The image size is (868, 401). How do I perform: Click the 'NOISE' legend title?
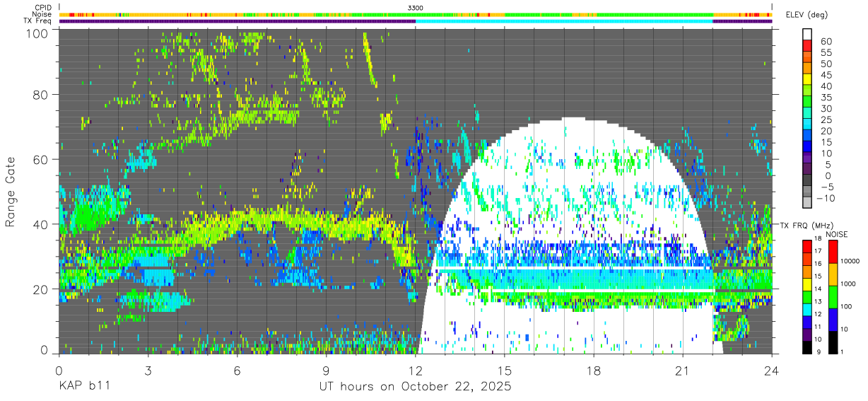click(x=837, y=234)
